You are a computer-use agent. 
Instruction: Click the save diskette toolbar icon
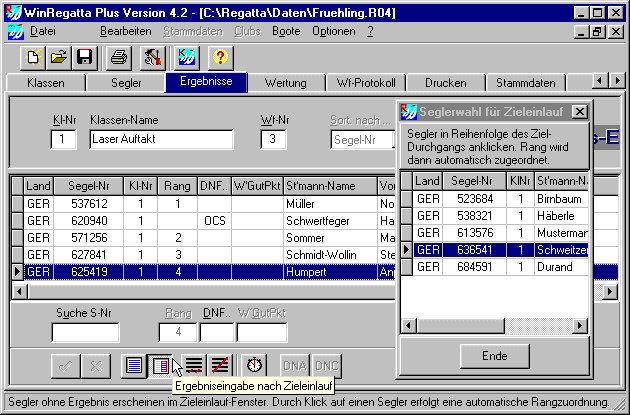[85, 58]
